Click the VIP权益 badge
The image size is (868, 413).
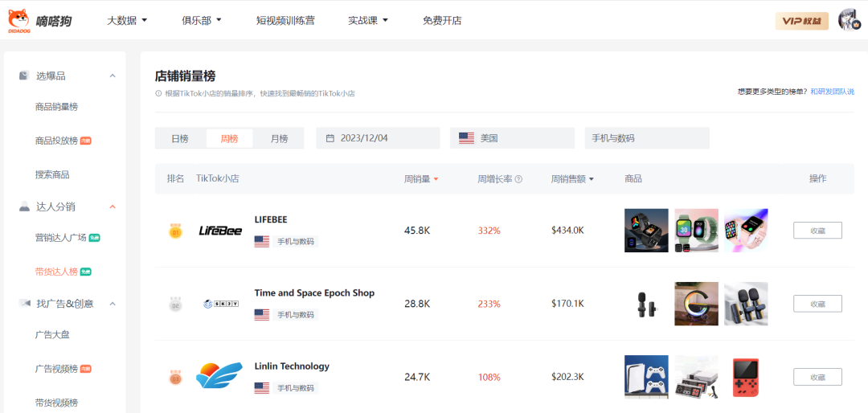pos(801,21)
